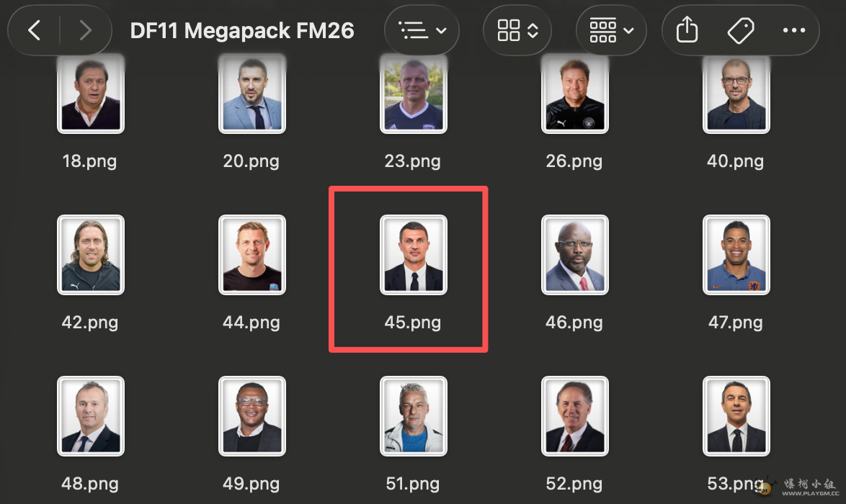Go back to the previous folder

[x=34, y=30]
